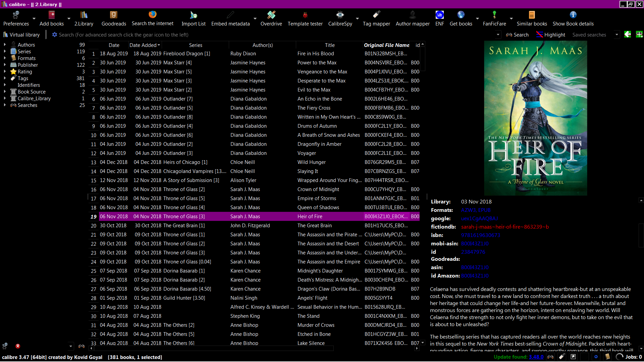Open the fictiondb identifier link

tap(505, 227)
